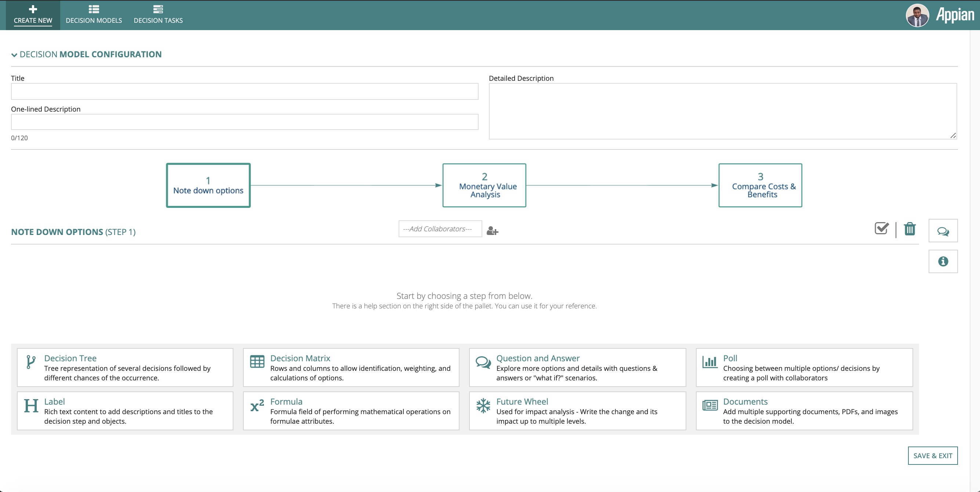Select step 2 Monetary Value Analysis

coord(484,185)
